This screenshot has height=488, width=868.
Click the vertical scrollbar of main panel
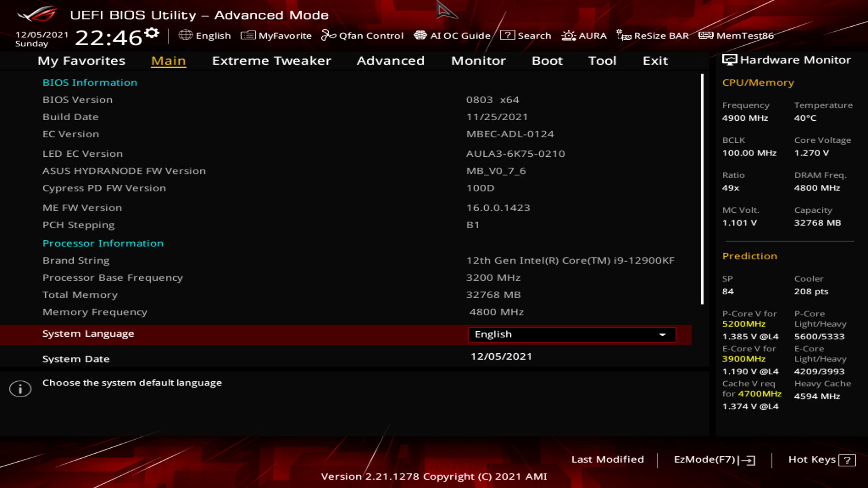pos(702,190)
